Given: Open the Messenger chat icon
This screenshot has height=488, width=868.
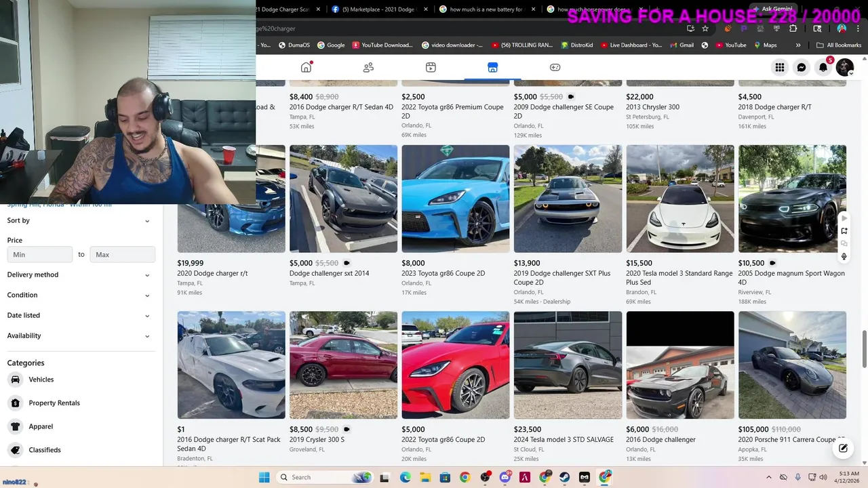Looking at the screenshot, I should point(802,67).
